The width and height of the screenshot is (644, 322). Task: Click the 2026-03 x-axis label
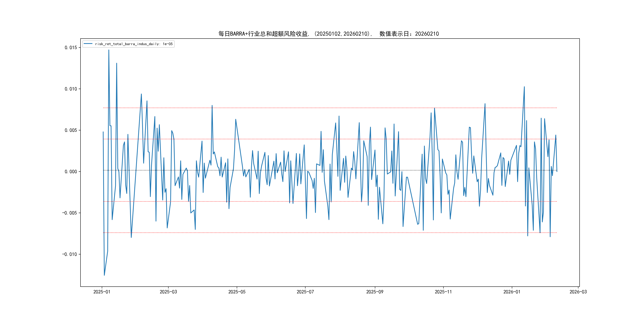pos(578,292)
